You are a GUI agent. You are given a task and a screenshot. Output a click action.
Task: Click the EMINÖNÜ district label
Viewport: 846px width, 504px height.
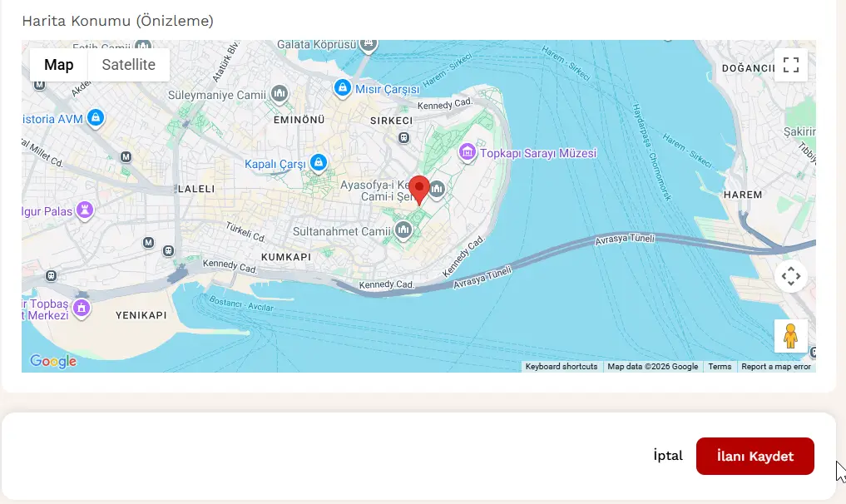tap(299, 120)
